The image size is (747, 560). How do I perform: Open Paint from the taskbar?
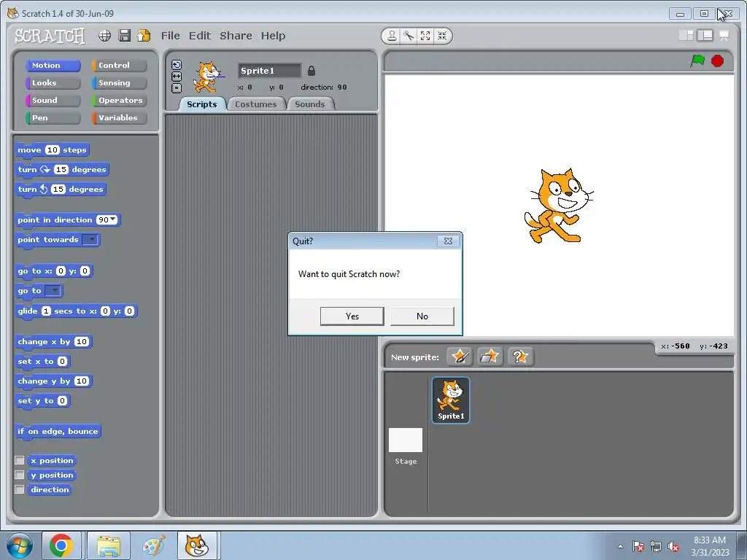(153, 545)
